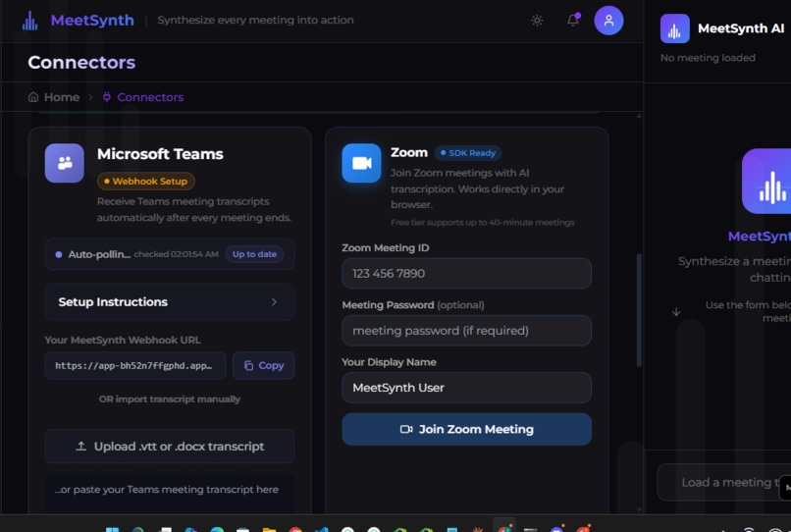Screen dimensions: 791x532
Task: Click the Auto-polling status row
Action: point(170,254)
